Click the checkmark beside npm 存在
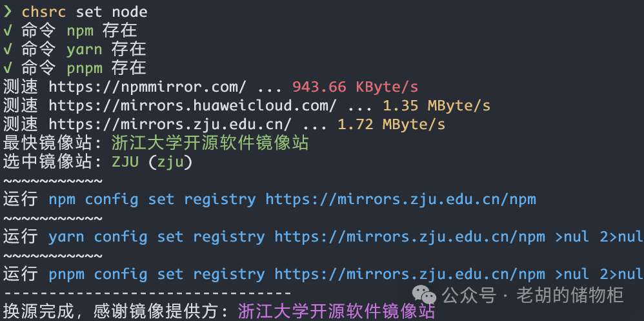The image size is (644, 321). pos(7,31)
